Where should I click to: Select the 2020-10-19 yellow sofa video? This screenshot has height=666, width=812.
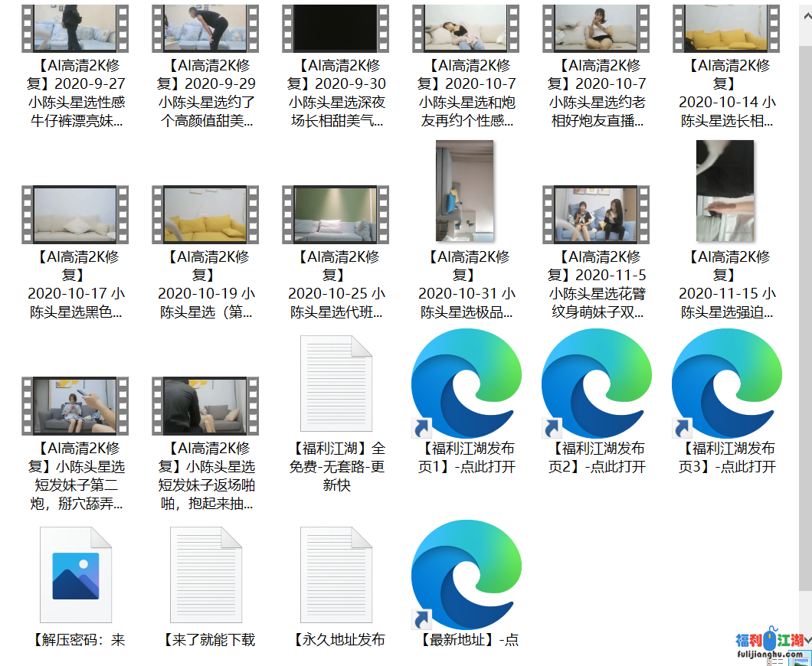205,214
